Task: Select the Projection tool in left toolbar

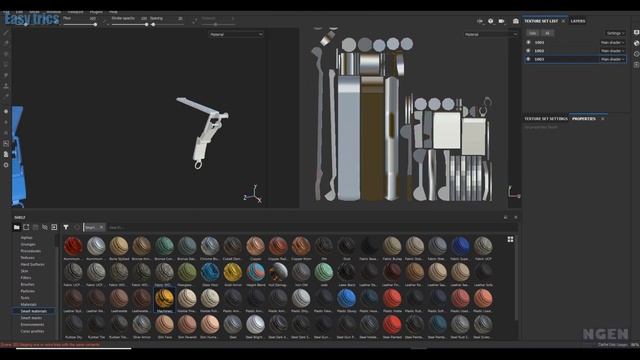Action: point(6,53)
